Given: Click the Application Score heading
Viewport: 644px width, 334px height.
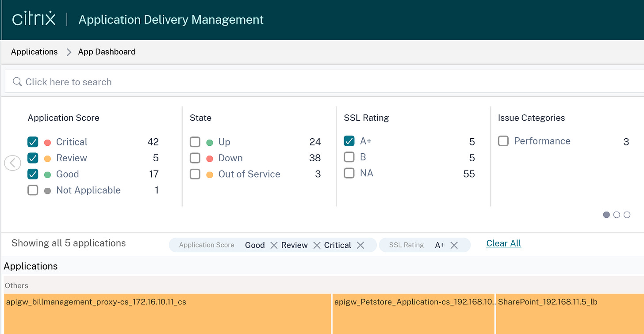Looking at the screenshot, I should (x=64, y=118).
